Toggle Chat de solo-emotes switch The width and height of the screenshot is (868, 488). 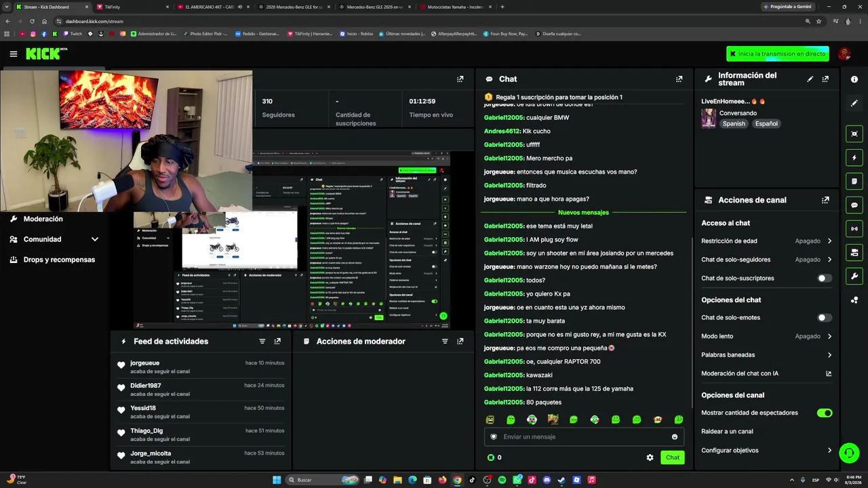click(x=824, y=317)
